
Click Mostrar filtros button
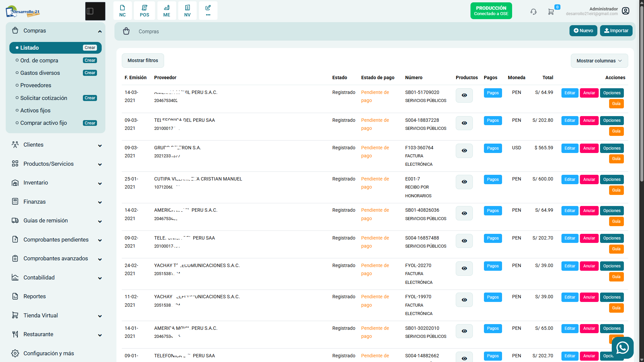click(x=143, y=60)
